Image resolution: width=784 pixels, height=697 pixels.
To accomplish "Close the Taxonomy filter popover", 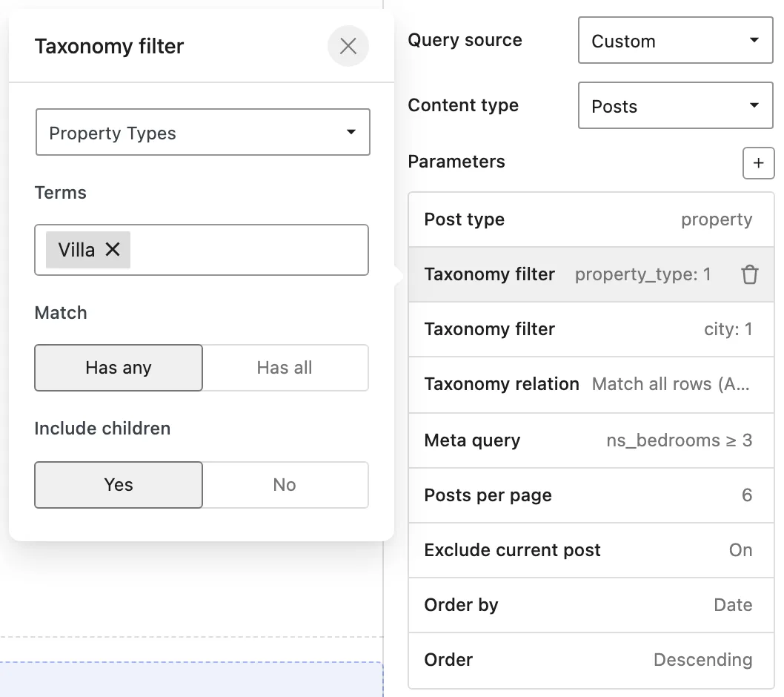I will click(x=348, y=46).
